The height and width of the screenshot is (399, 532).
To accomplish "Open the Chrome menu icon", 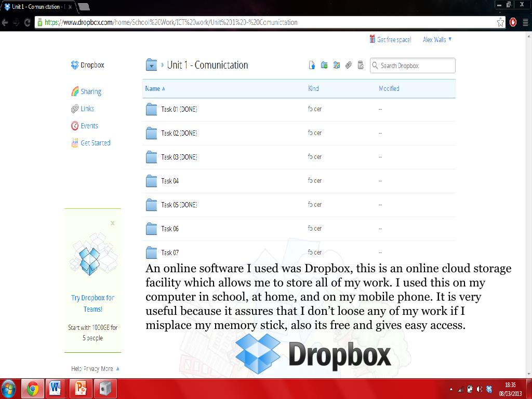I will (x=525, y=22).
